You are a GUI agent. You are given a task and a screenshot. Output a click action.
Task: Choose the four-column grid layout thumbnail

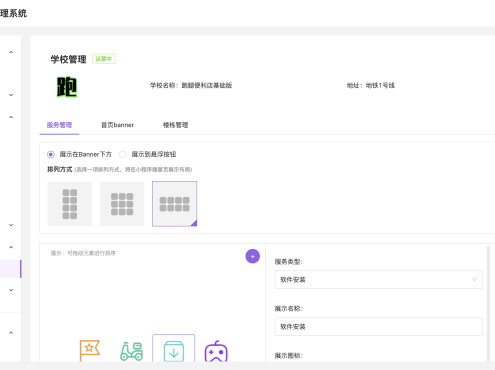pyautogui.click(x=175, y=204)
